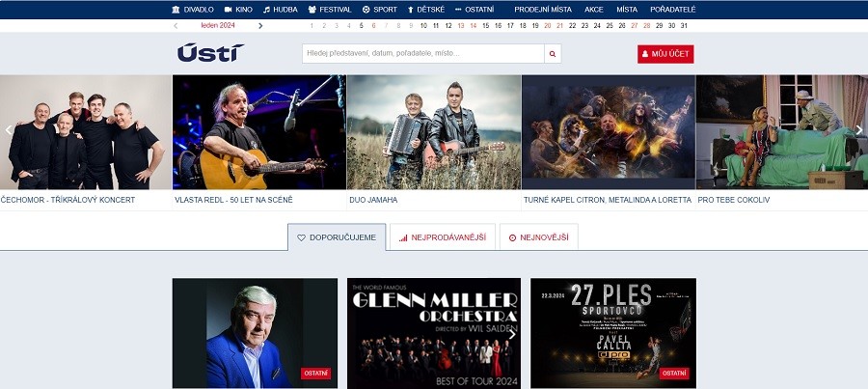Open the Dětské category in top menu
Image resolution: width=868 pixels, height=389 pixels.
pyautogui.click(x=426, y=10)
